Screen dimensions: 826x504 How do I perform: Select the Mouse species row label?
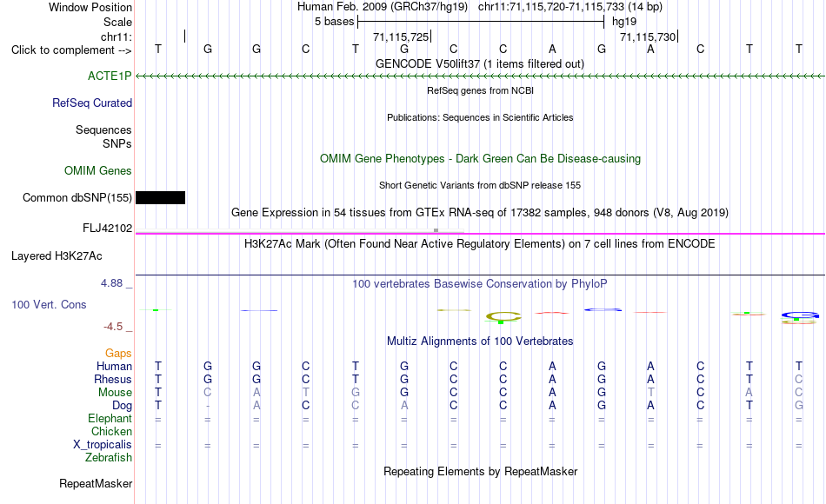coord(115,393)
